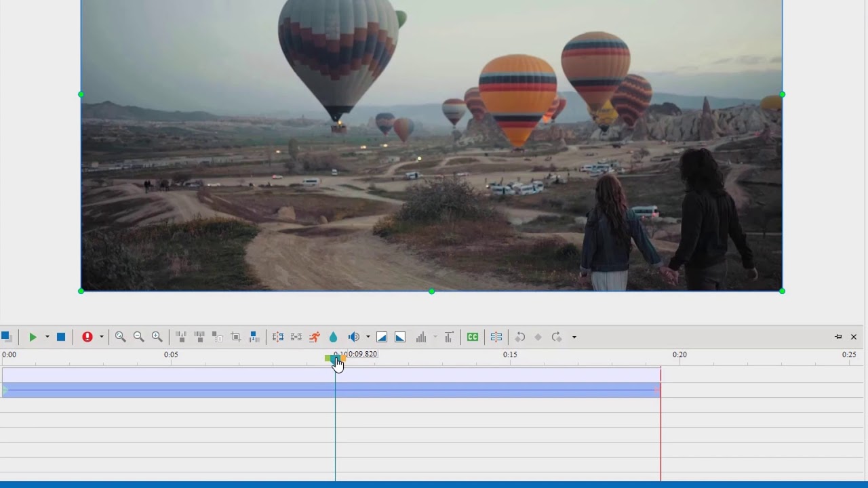Zoom in the timeline

pos(157,337)
